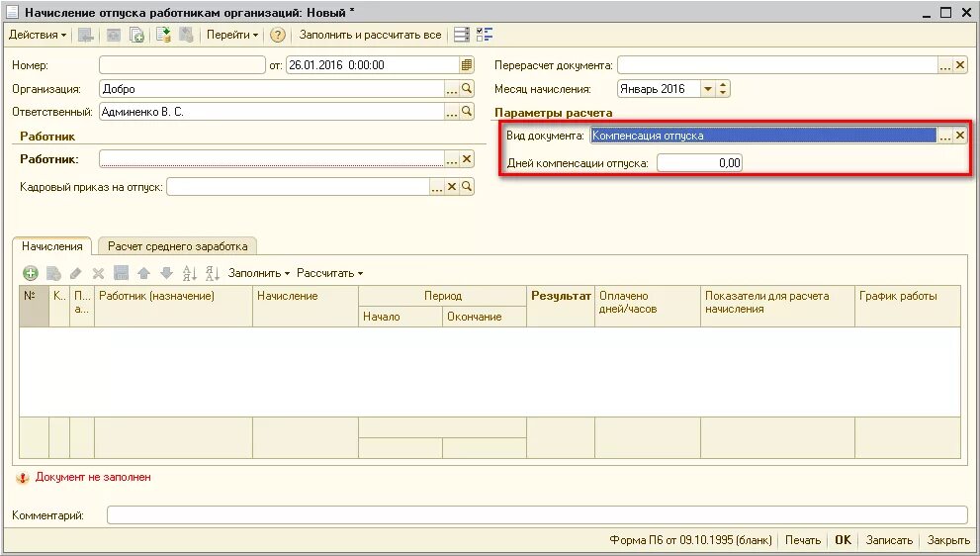Click ellipsis button in Ответственный field
The image size is (980, 556).
pyautogui.click(x=452, y=112)
